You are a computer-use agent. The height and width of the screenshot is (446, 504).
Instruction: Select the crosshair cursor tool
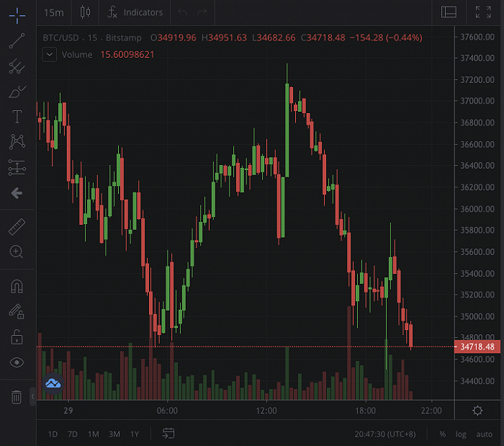(x=17, y=14)
